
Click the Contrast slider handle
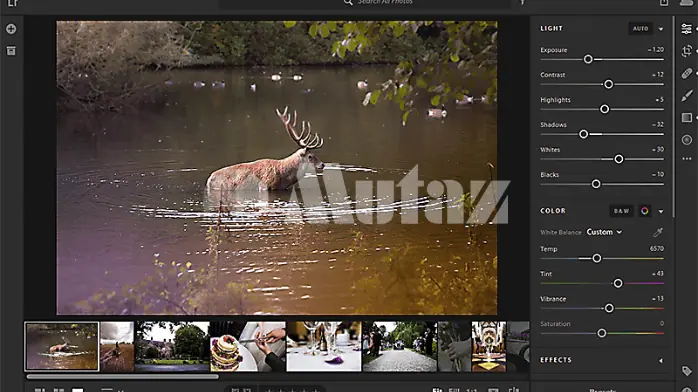click(609, 84)
